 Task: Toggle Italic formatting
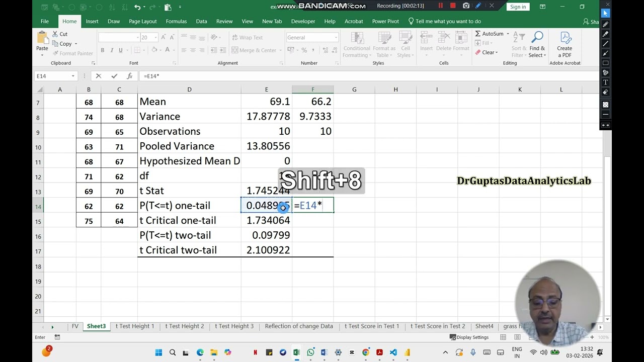point(112,50)
